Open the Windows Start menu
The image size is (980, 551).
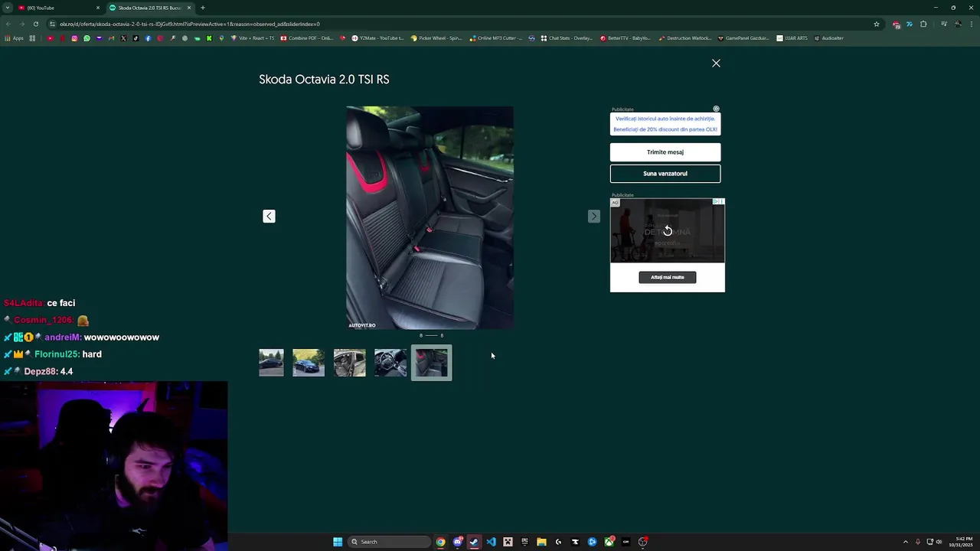coord(338,542)
